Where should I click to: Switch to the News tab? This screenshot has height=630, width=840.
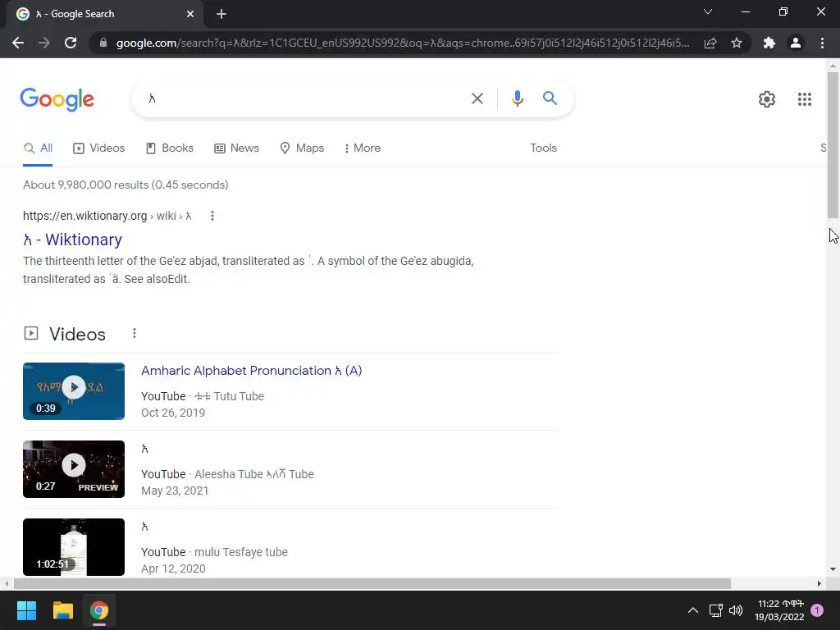[237, 148]
